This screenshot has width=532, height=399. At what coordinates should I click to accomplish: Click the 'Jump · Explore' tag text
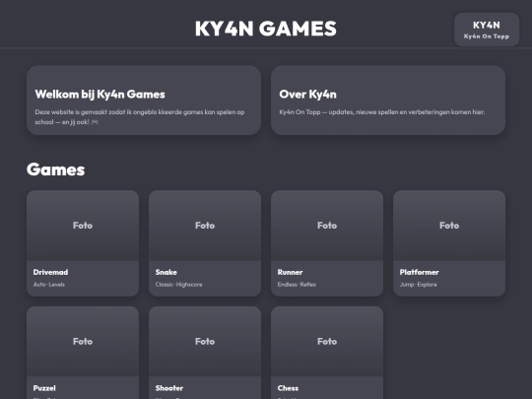click(419, 285)
